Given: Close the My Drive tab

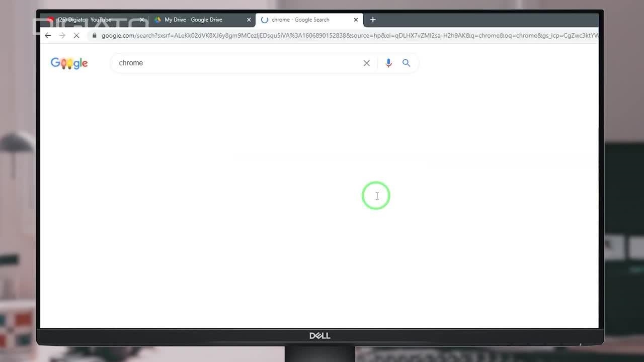Looking at the screenshot, I should [249, 20].
